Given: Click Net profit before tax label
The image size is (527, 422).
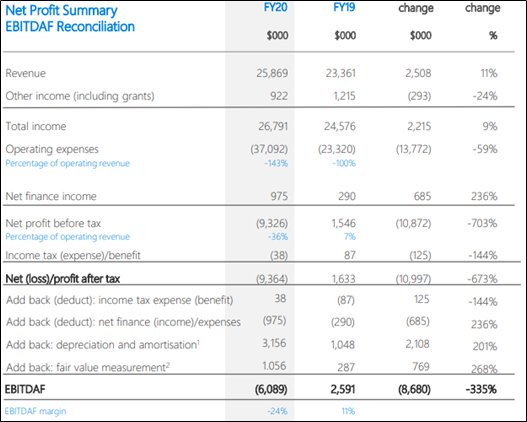Looking at the screenshot, I should tap(53, 223).
